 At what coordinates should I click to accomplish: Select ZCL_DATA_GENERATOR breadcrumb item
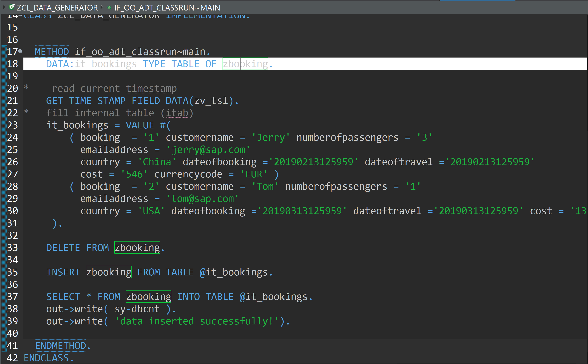57,8
